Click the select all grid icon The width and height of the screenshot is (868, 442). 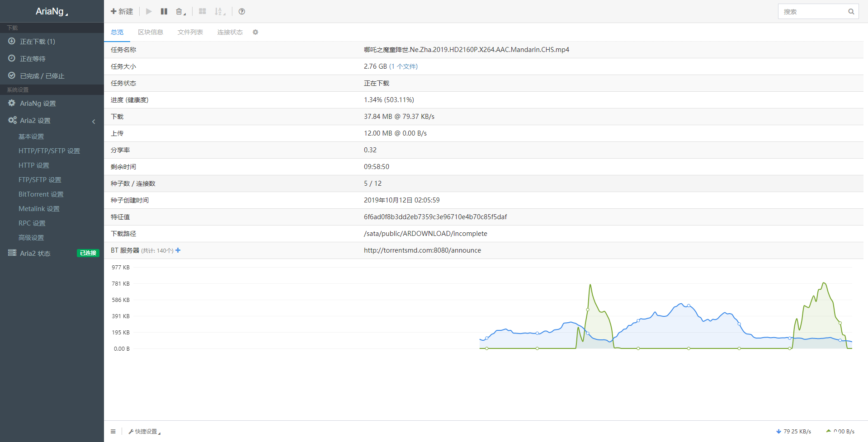(x=203, y=11)
